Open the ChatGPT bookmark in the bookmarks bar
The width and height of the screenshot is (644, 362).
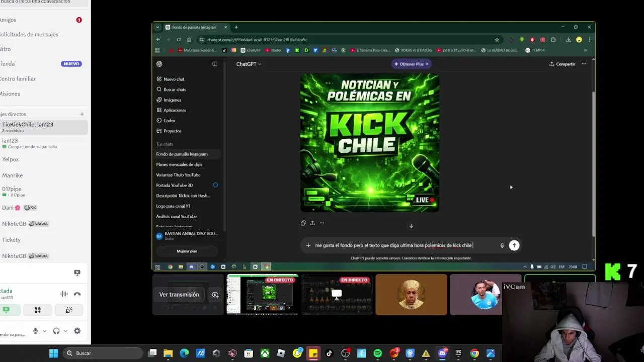pos(251,50)
